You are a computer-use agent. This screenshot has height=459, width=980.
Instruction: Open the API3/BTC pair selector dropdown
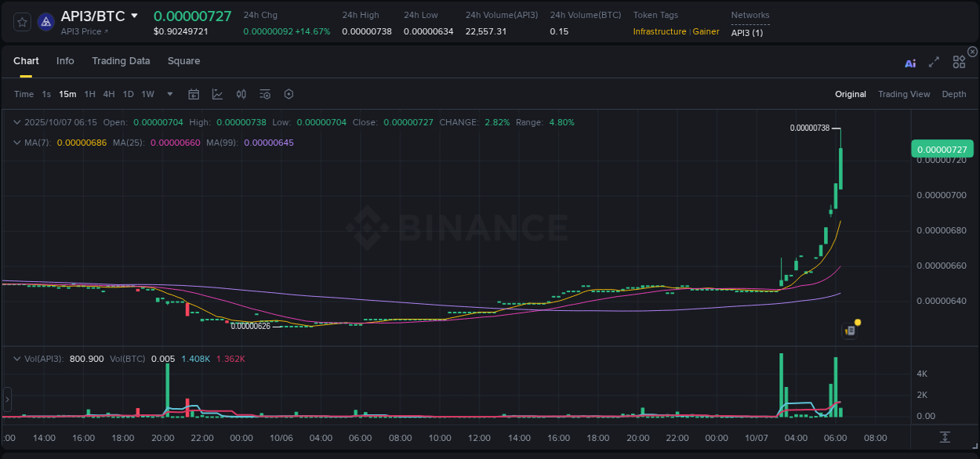click(136, 15)
